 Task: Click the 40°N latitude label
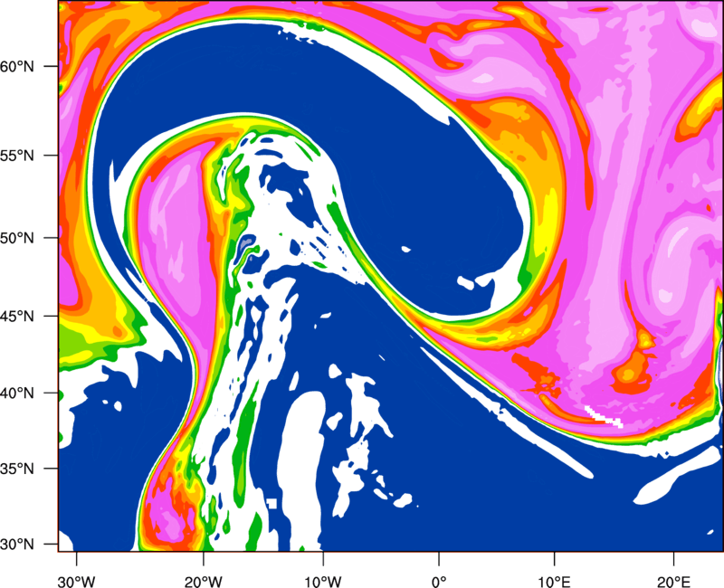(x=17, y=394)
